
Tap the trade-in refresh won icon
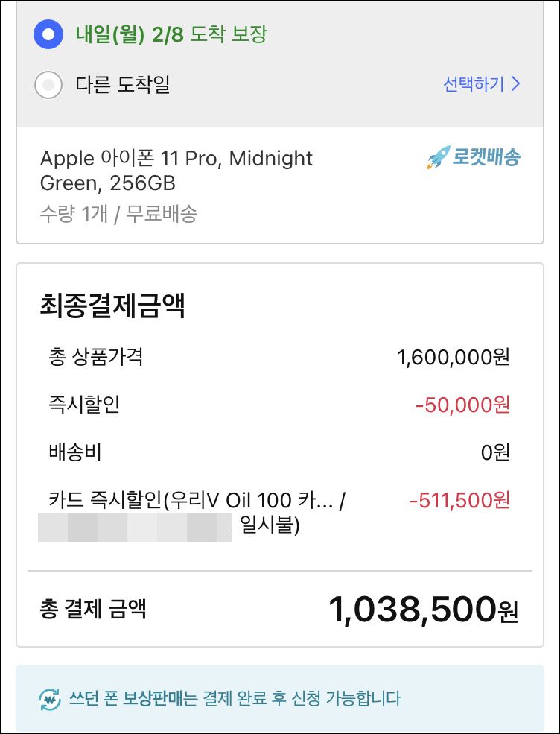click(x=50, y=700)
